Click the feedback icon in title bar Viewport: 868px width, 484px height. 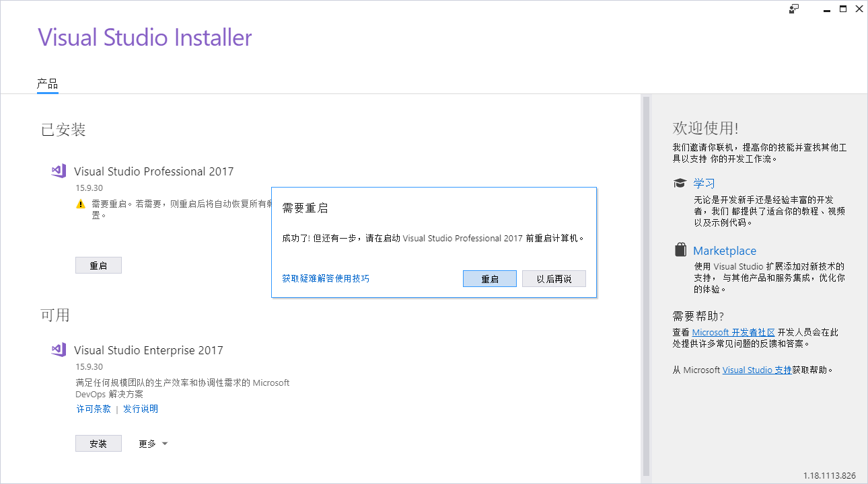point(794,9)
